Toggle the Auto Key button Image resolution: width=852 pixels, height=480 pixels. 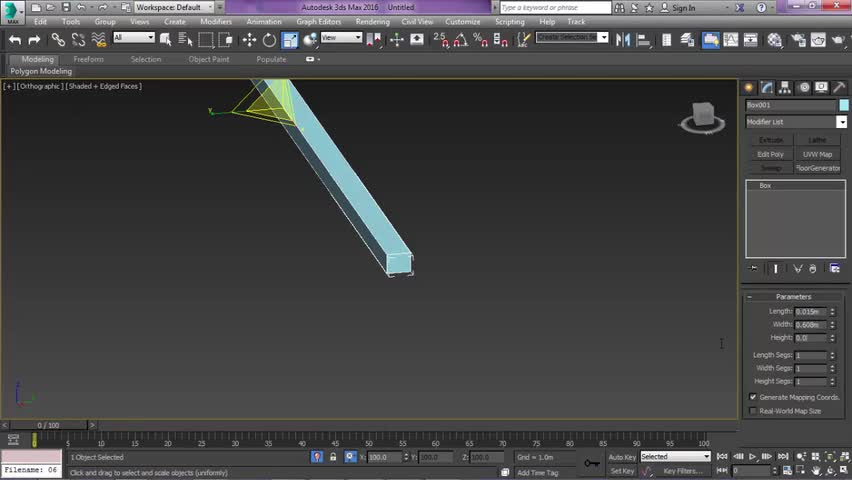click(622, 457)
